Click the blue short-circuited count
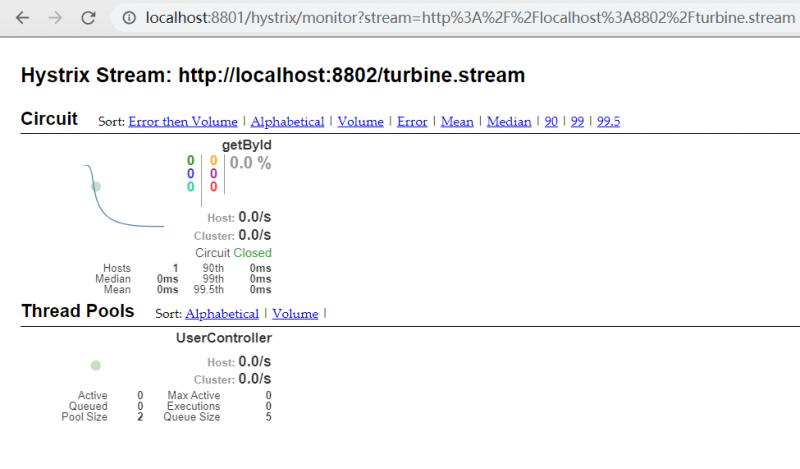Viewport: 800px width, 469px height. pyautogui.click(x=190, y=174)
